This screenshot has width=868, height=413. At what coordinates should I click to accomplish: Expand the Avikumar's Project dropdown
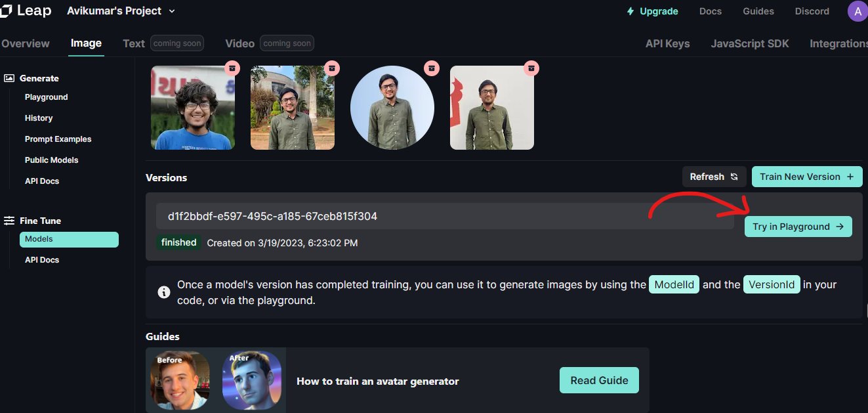click(x=121, y=11)
